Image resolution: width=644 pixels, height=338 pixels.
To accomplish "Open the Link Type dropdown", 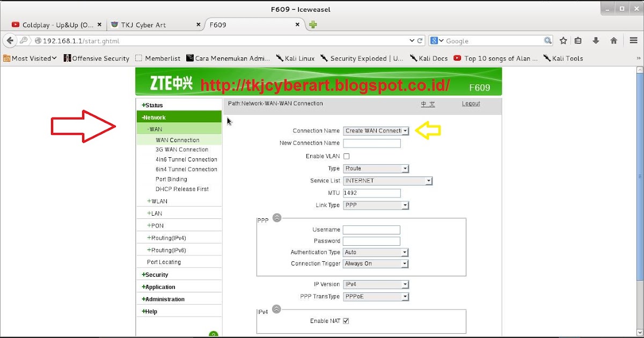I will tap(376, 205).
